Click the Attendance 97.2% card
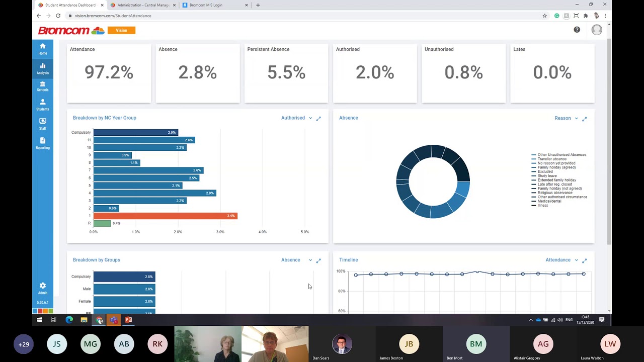The image size is (644, 362). point(109,73)
